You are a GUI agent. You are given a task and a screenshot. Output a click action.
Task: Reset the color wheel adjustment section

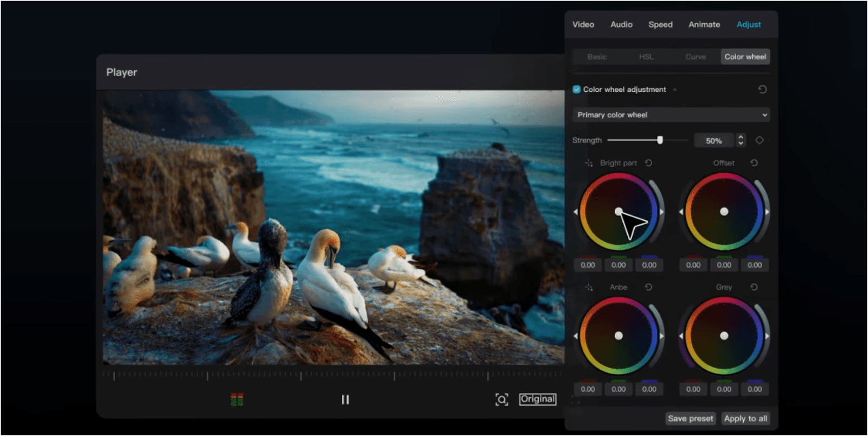[x=762, y=89]
